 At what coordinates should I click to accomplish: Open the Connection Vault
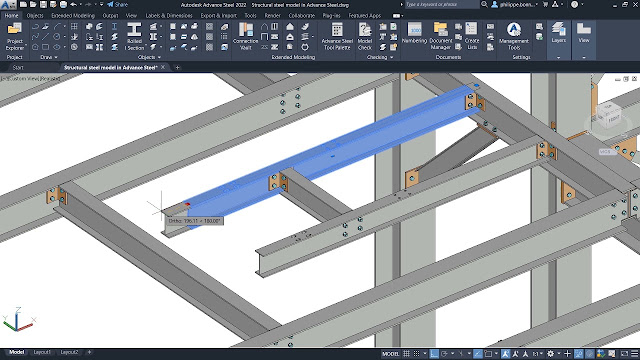[245, 36]
